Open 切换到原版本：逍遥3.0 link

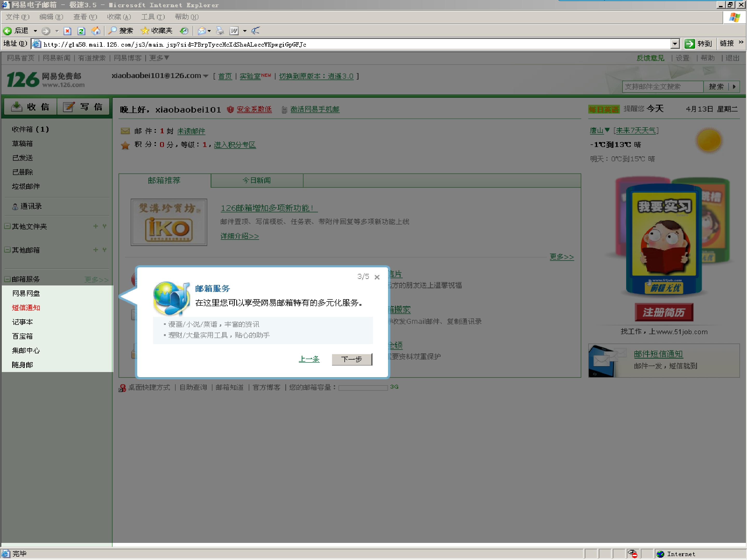pyautogui.click(x=316, y=76)
